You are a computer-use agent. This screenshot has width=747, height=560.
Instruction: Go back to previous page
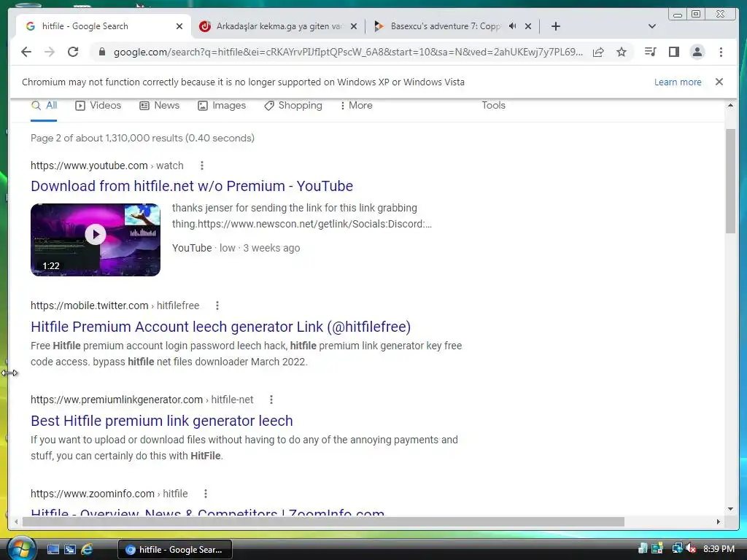coord(26,52)
